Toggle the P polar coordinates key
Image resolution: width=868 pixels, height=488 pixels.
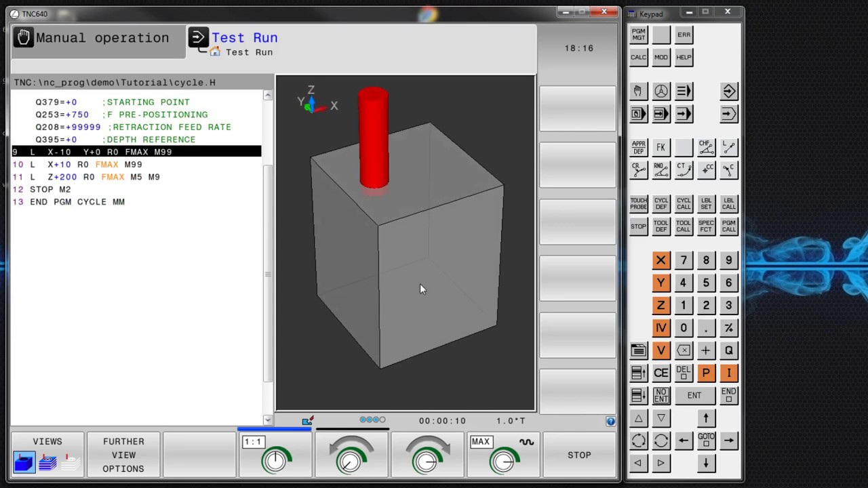(x=706, y=373)
